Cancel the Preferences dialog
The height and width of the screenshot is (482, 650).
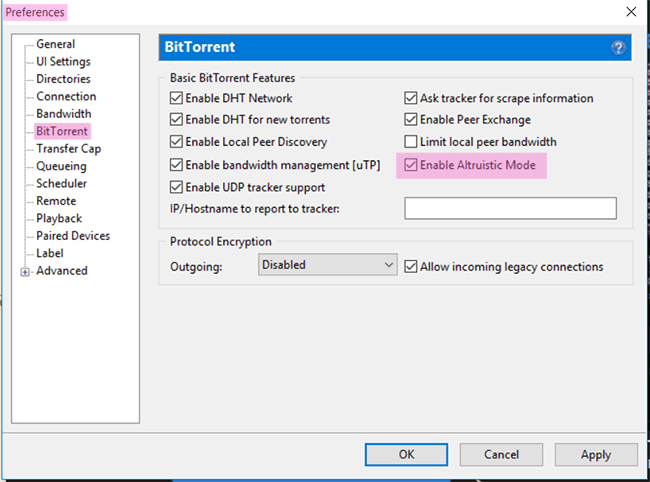(x=501, y=455)
